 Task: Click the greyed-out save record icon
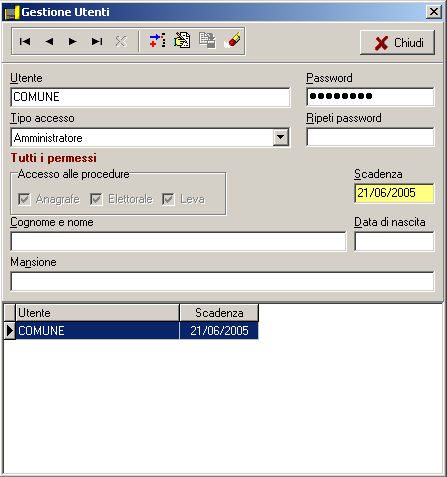pyautogui.click(x=207, y=41)
